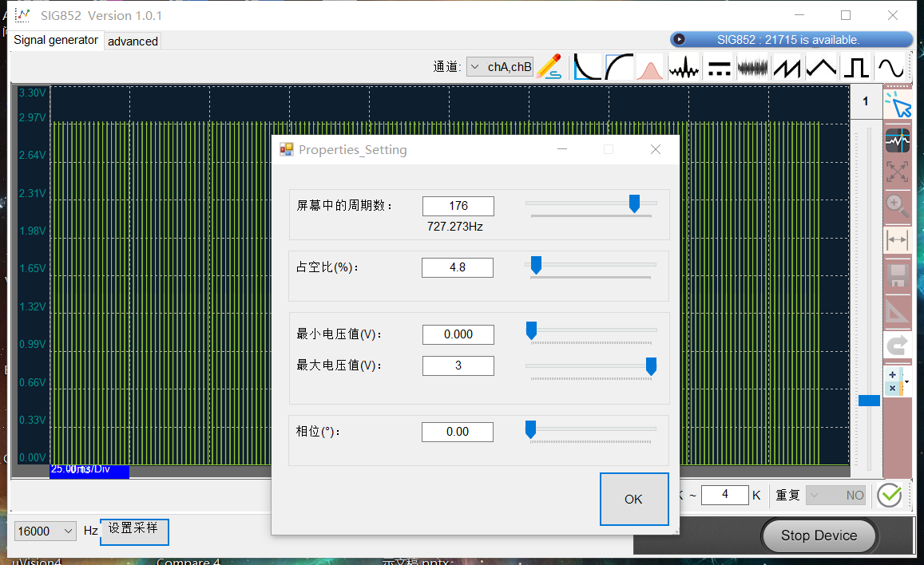924x565 pixels.
Task: Select the noise waveform icon
Action: [x=753, y=67]
